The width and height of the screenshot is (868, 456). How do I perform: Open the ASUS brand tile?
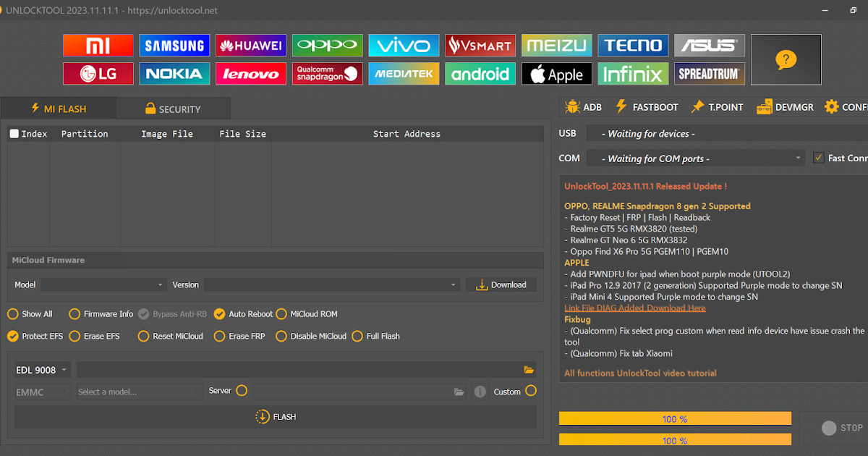pyautogui.click(x=710, y=46)
